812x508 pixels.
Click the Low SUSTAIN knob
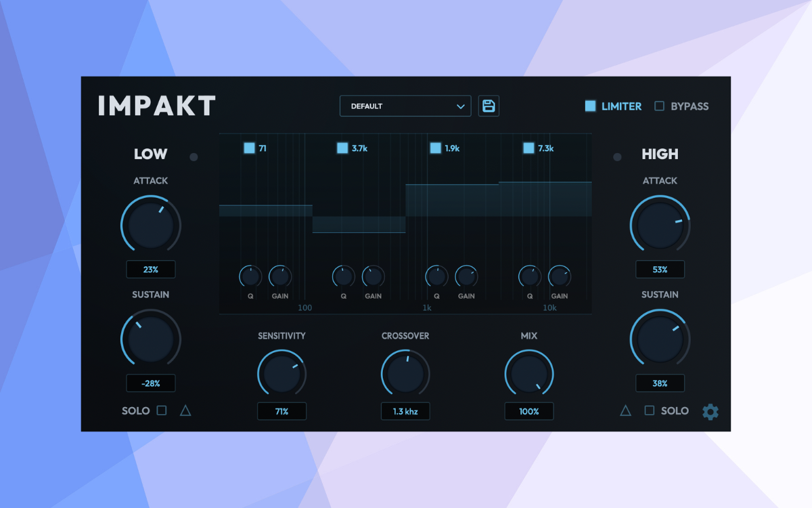[x=151, y=339]
